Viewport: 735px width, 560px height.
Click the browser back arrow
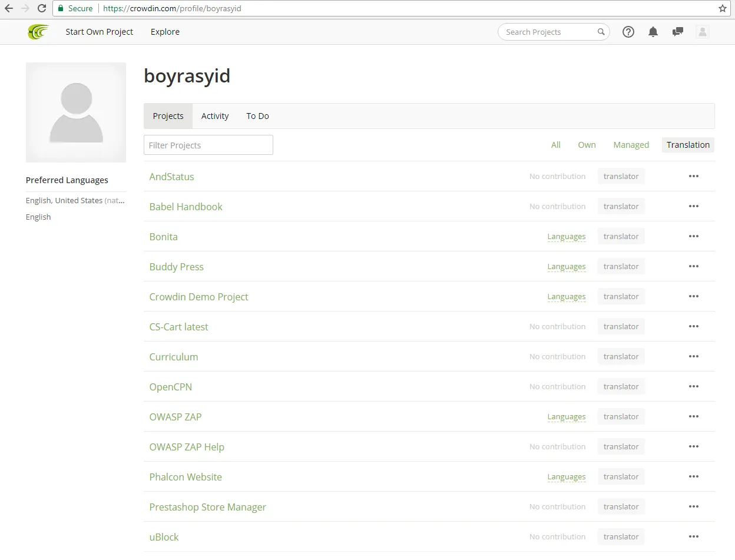pos(9,9)
